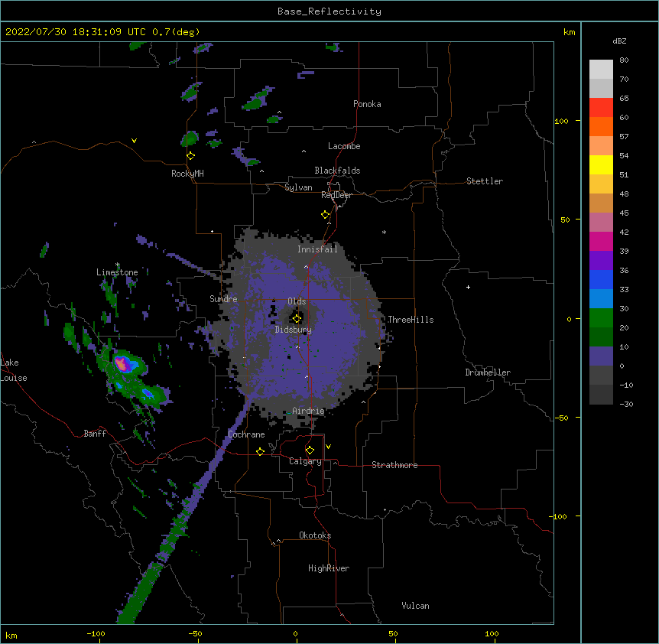Screen dimensions: 659x644
Task: Click the Lake Louise label
Action: click(x=14, y=370)
